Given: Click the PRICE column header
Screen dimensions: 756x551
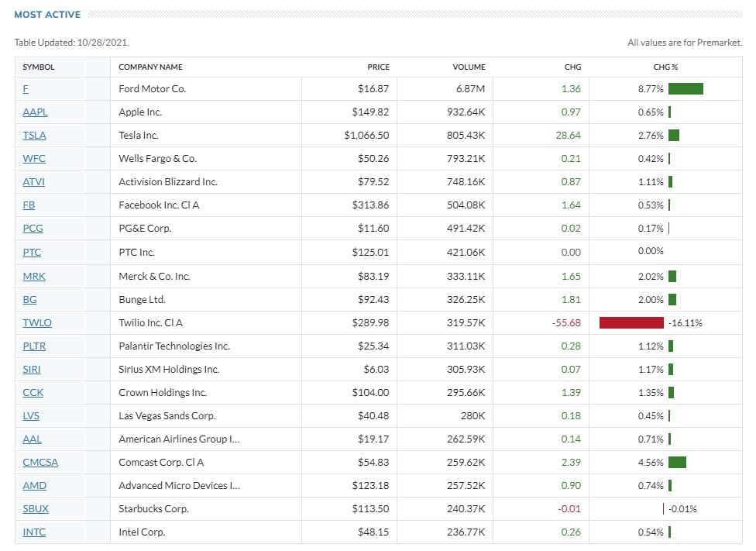Looking at the screenshot, I should pos(379,67).
